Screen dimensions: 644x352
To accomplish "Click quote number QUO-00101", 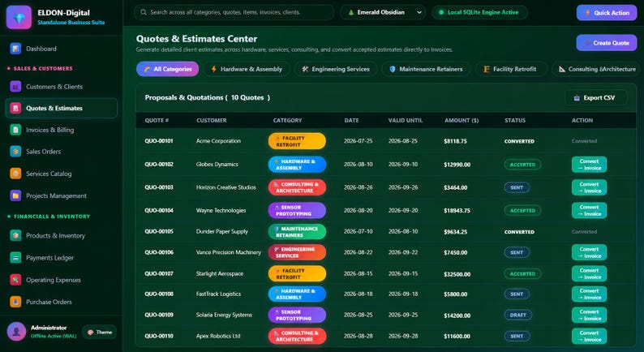I will tap(159, 141).
